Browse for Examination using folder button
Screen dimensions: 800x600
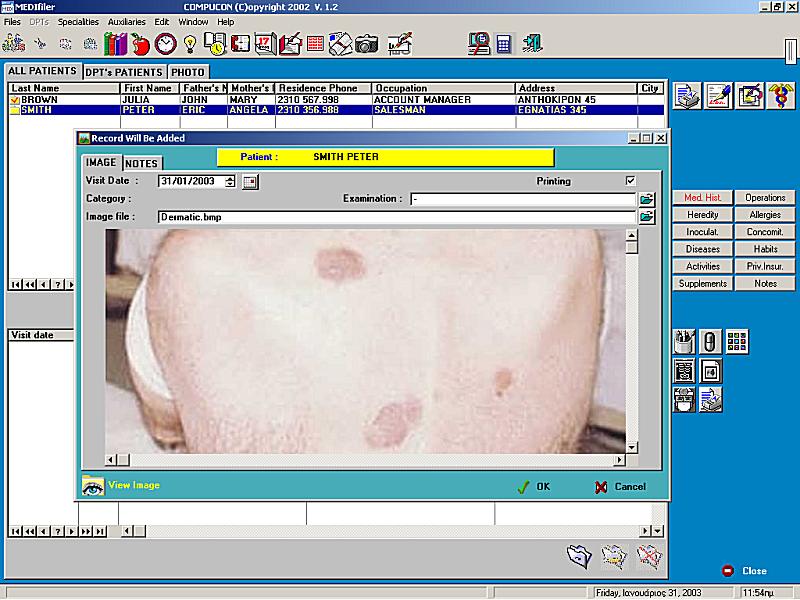pos(646,199)
